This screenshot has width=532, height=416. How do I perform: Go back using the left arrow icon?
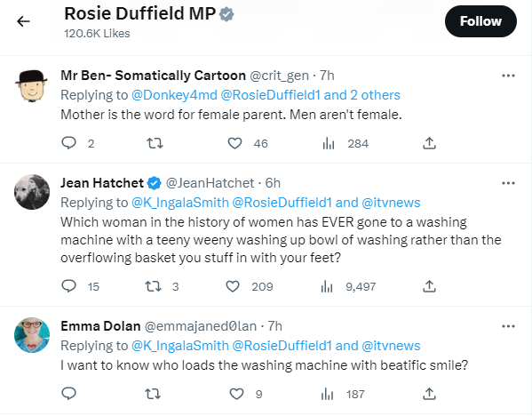23,21
